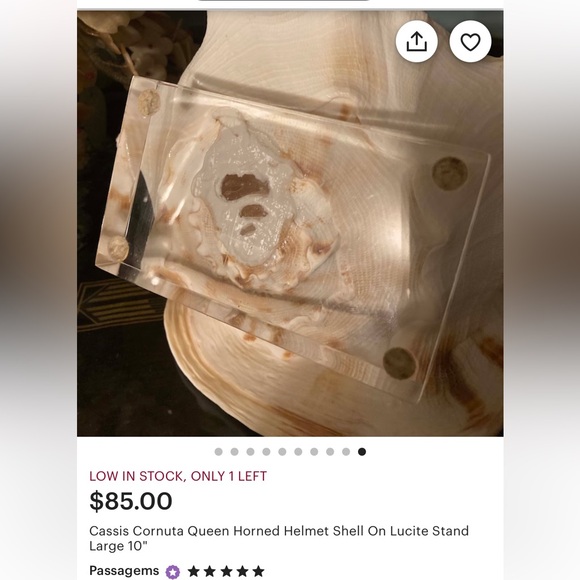
Task: Select eighth carousel dot
Action: (330, 452)
